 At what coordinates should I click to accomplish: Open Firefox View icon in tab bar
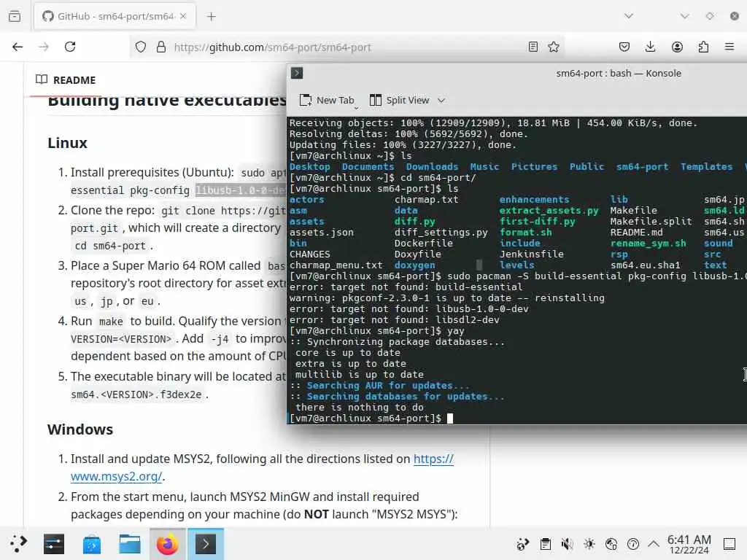pyautogui.click(x=15, y=16)
